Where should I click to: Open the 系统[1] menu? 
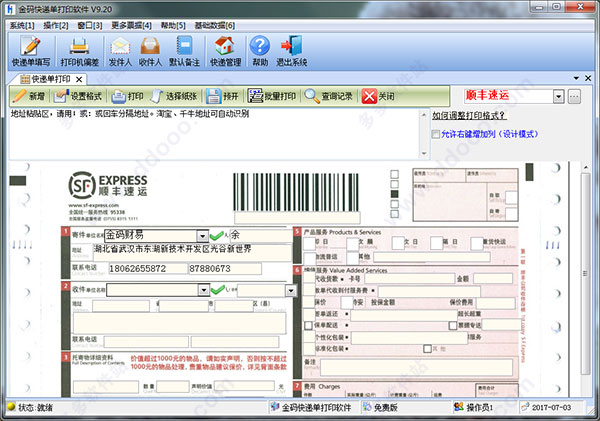coord(22,25)
